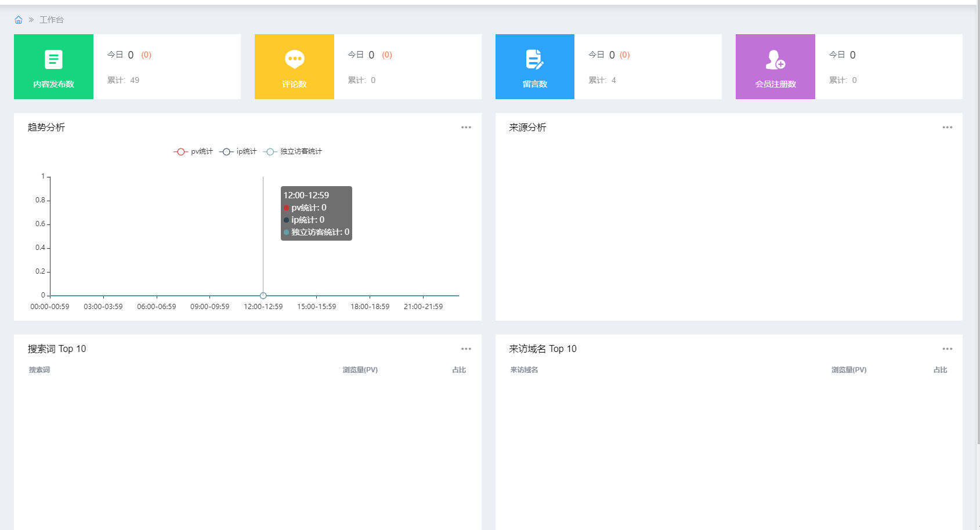Open 搜索词 Top 10 more-options menu
Screen dimensions: 980x530
click(466, 349)
